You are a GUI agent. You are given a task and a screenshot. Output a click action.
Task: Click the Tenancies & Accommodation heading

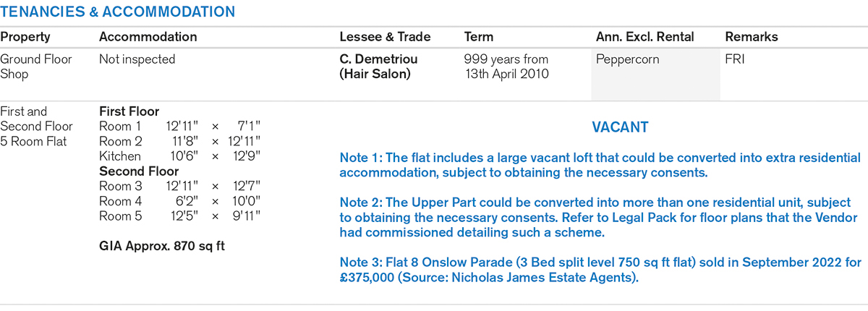tap(118, 12)
